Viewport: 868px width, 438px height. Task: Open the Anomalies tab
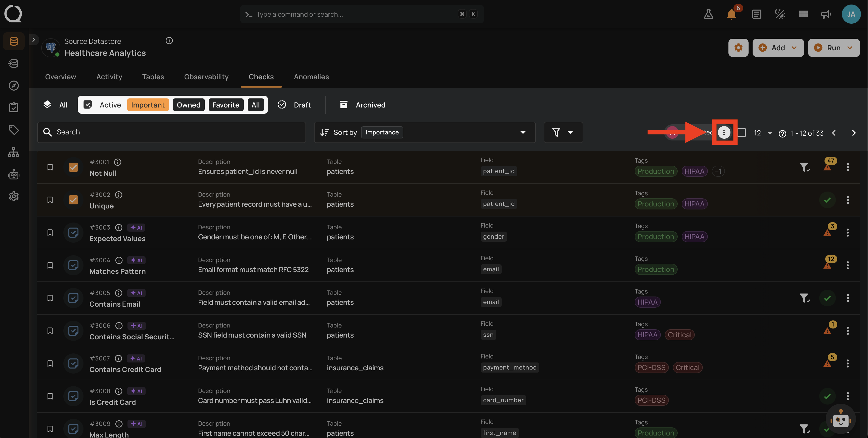tap(311, 77)
